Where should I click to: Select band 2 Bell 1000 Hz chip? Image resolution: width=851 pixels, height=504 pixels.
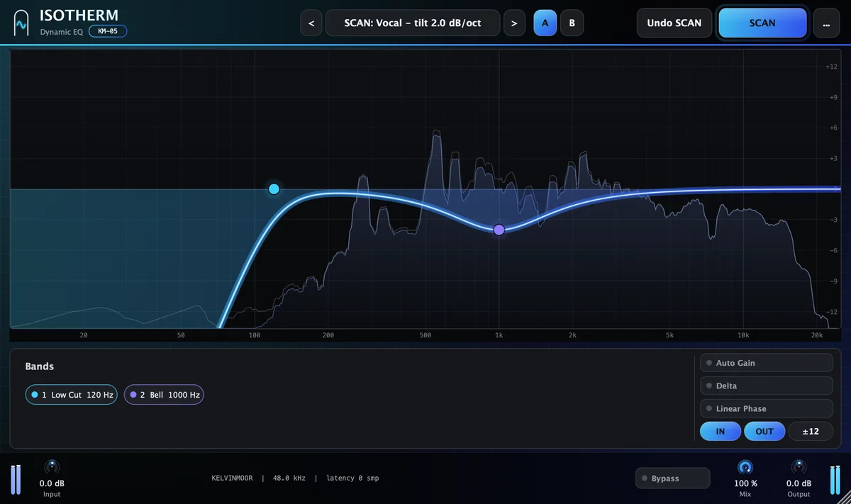coord(164,395)
